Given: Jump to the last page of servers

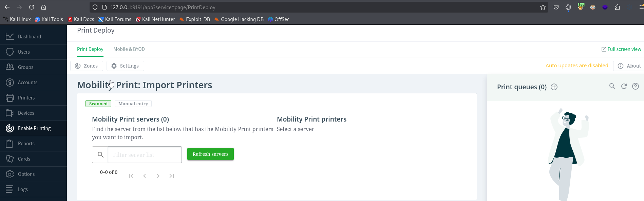Looking at the screenshot, I should point(172,176).
